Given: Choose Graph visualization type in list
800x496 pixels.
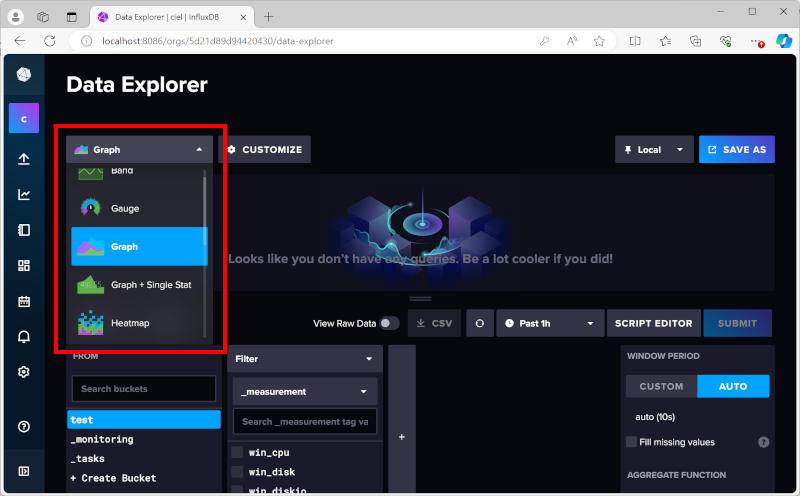Looking at the screenshot, I should pos(139,246).
